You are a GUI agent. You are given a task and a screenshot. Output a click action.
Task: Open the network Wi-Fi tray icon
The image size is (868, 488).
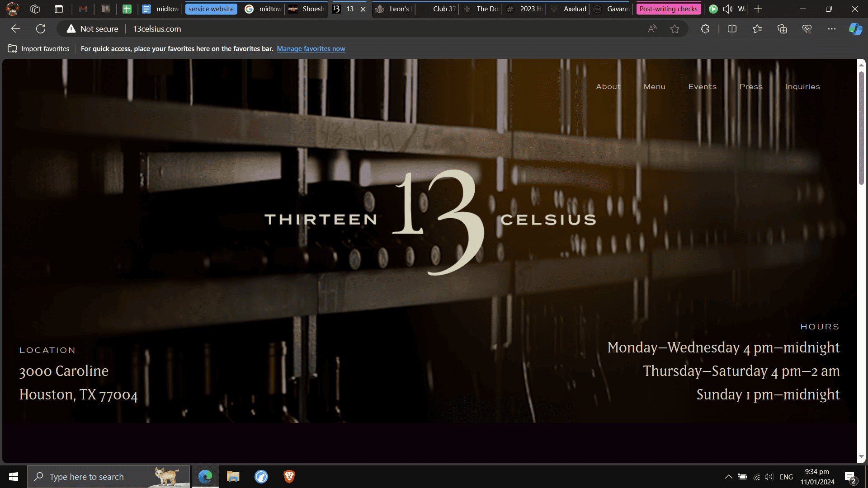tap(756, 477)
